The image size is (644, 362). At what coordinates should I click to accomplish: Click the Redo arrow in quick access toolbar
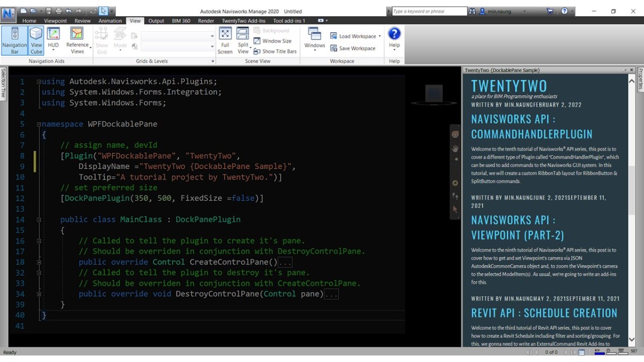coord(78,11)
